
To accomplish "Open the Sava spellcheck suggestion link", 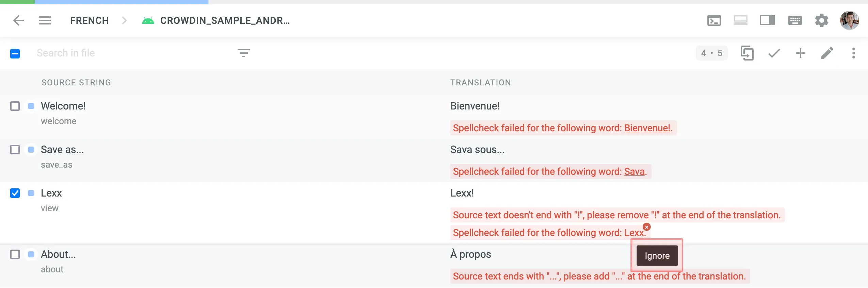I will tap(634, 171).
